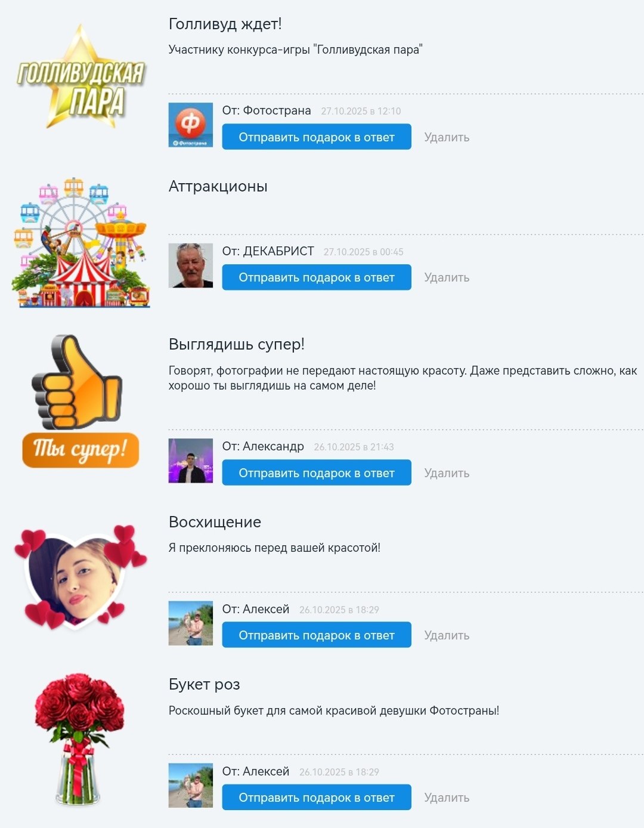Open ДЕКАБРИСТ sender avatar
The height and width of the screenshot is (828, 644).
point(191,265)
